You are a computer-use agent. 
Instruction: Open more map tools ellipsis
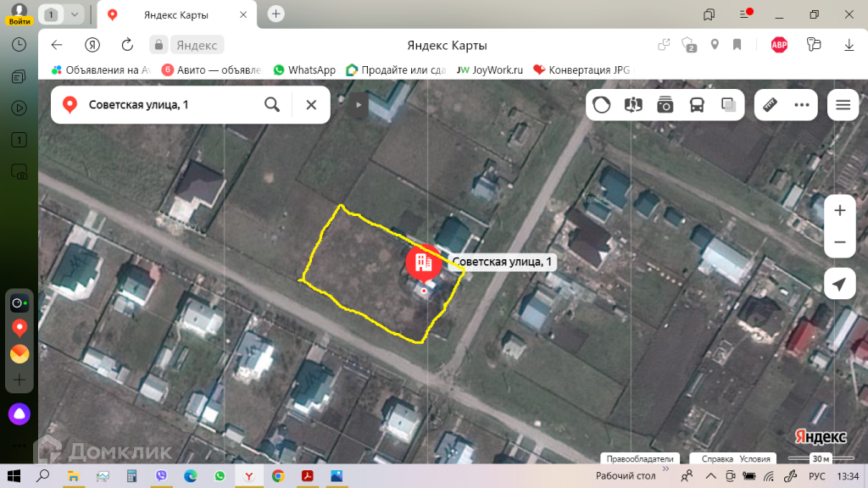click(802, 104)
